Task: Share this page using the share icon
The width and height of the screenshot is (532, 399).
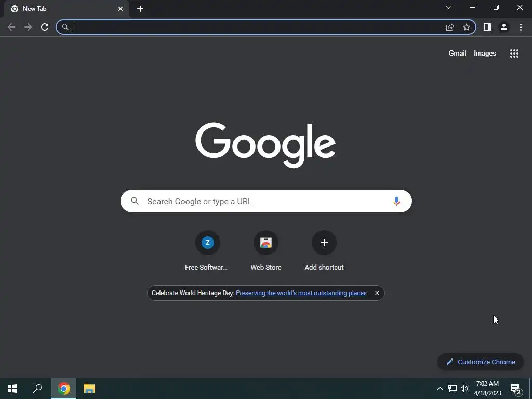Action: (x=450, y=27)
